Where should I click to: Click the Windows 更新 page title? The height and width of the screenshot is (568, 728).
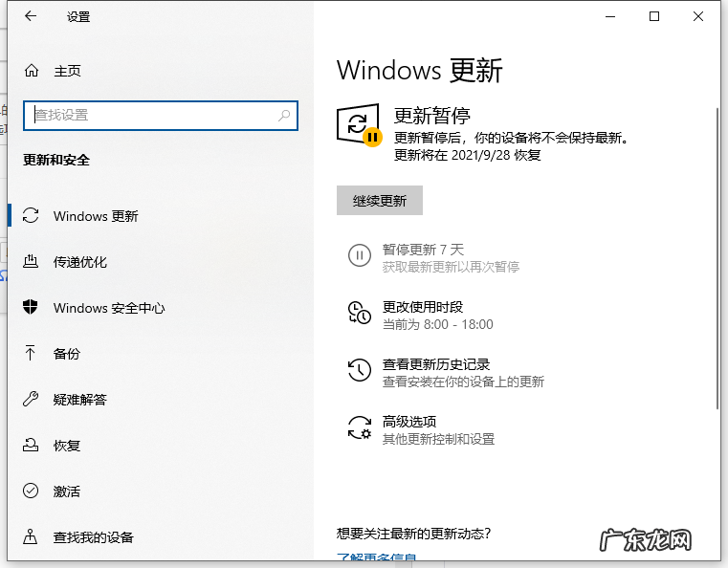coord(420,71)
